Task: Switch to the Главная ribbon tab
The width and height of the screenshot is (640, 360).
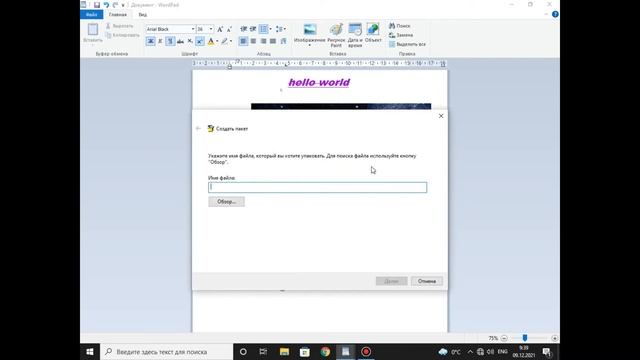Action: point(118,15)
